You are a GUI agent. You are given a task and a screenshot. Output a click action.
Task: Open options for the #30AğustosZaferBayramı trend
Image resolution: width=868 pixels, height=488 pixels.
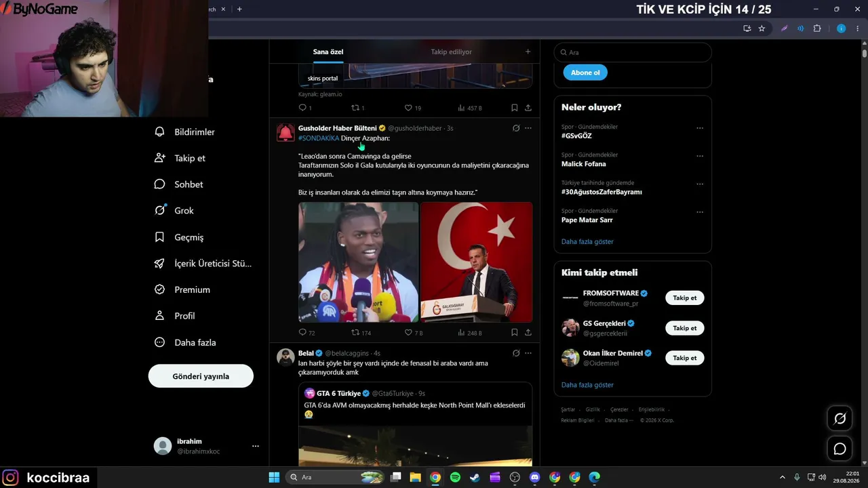pos(700,184)
